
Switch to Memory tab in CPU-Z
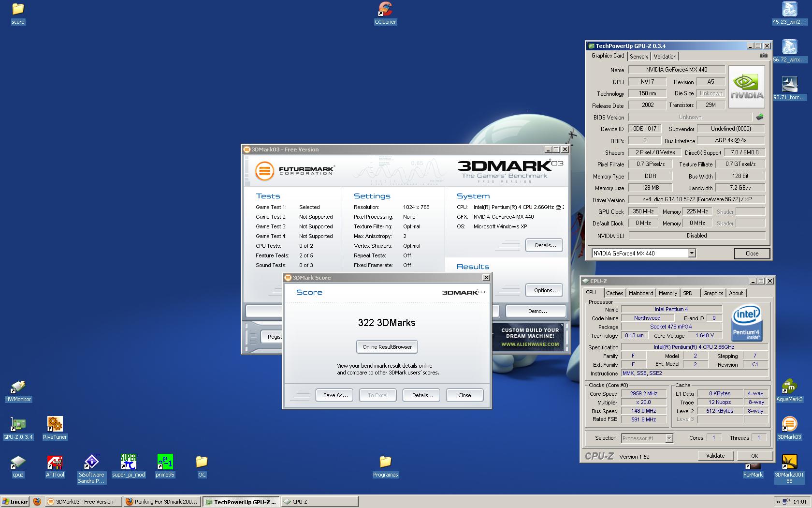pyautogui.click(x=667, y=293)
